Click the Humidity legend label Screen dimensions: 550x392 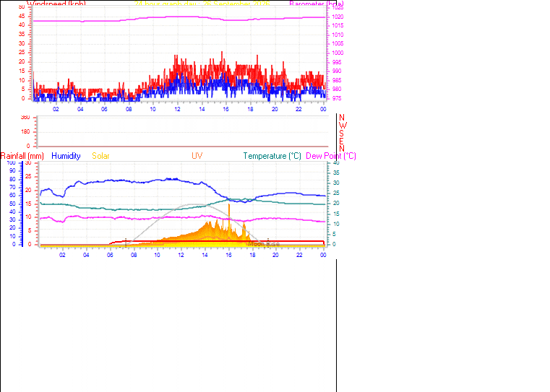click(66, 156)
